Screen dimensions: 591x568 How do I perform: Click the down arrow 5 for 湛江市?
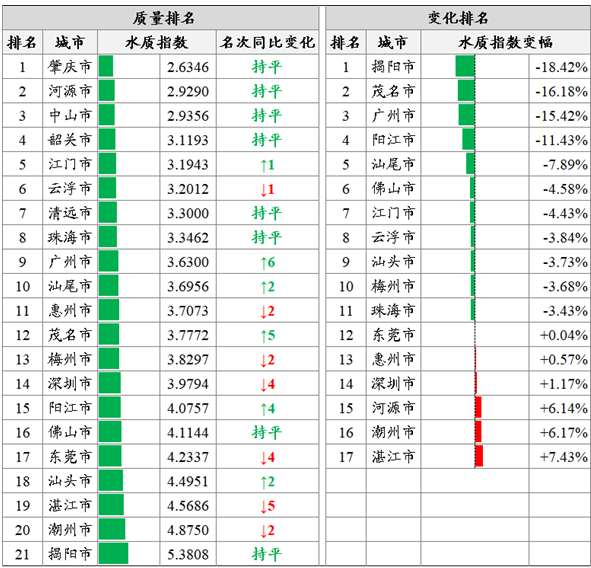pyautogui.click(x=268, y=506)
